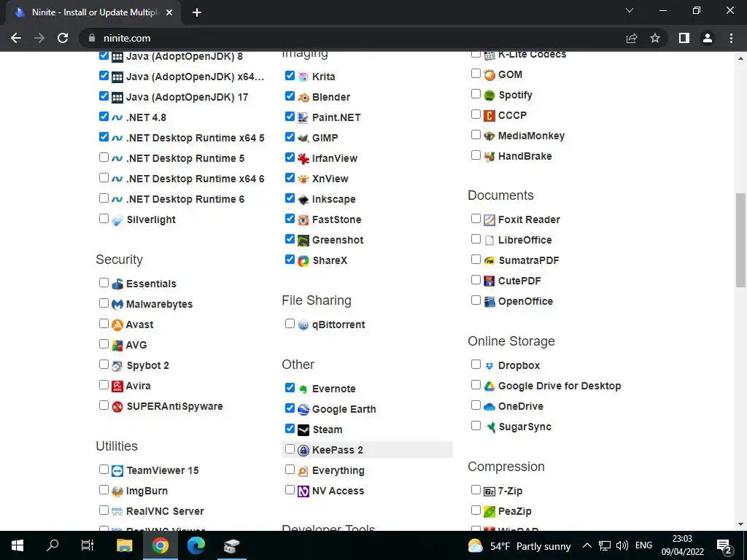The width and height of the screenshot is (747, 560).
Task: Click the Evernote elephant icon
Action: click(x=303, y=389)
